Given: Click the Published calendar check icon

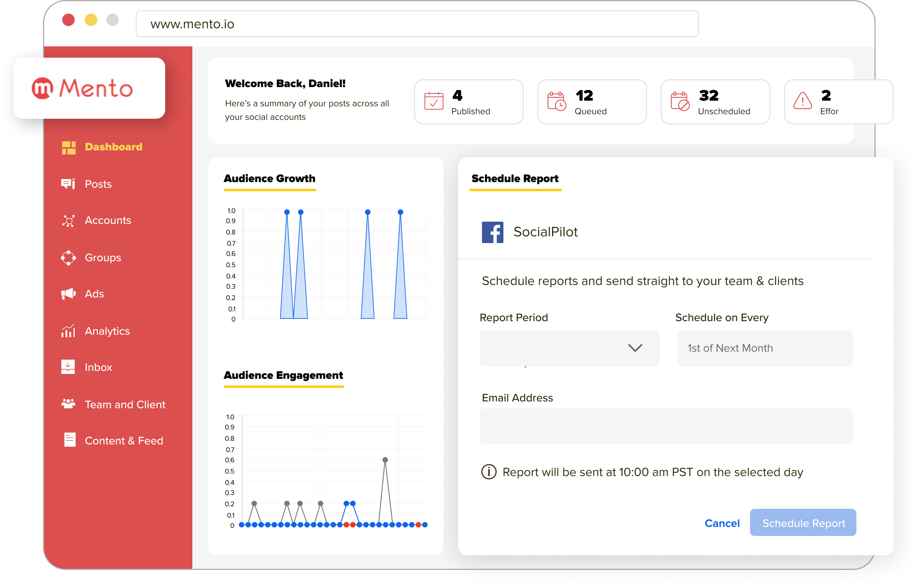Looking at the screenshot, I should point(434,101).
